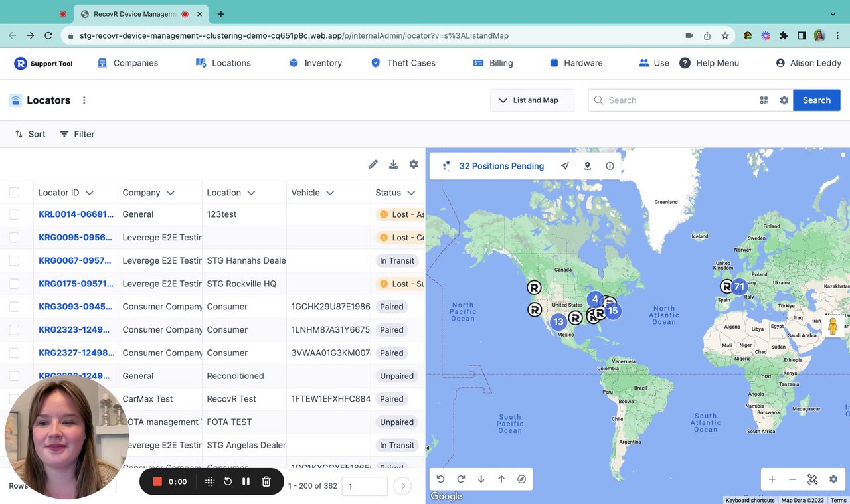850x504 pixels.
Task: Click the Sort button
Action: (x=31, y=134)
